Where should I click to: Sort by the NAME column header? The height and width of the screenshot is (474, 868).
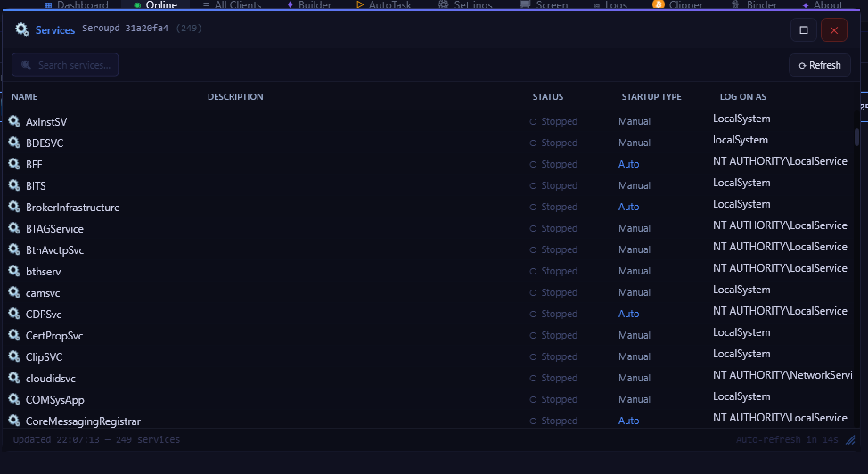[24, 96]
